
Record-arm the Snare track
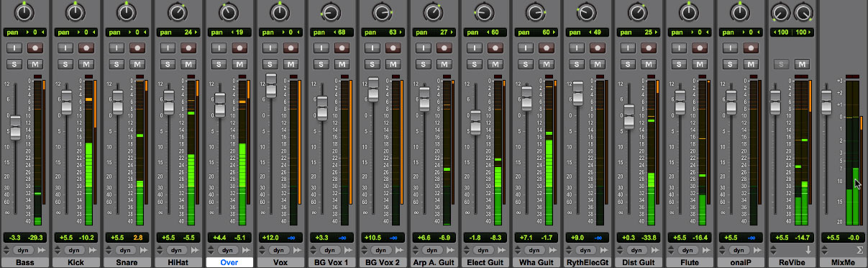pos(137,48)
